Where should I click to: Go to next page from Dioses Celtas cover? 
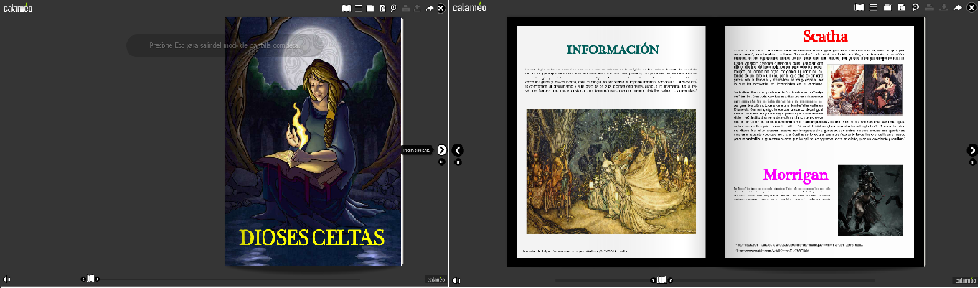coord(441,150)
